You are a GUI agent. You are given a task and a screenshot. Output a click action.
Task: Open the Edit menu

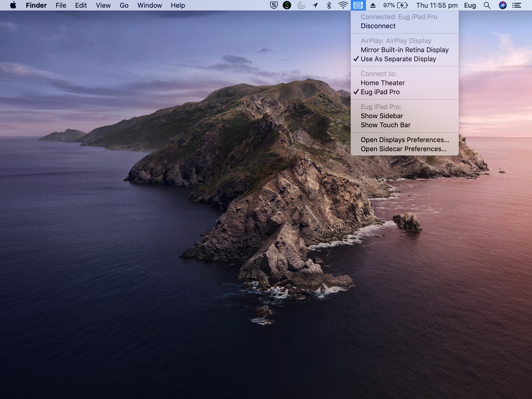[81, 5]
